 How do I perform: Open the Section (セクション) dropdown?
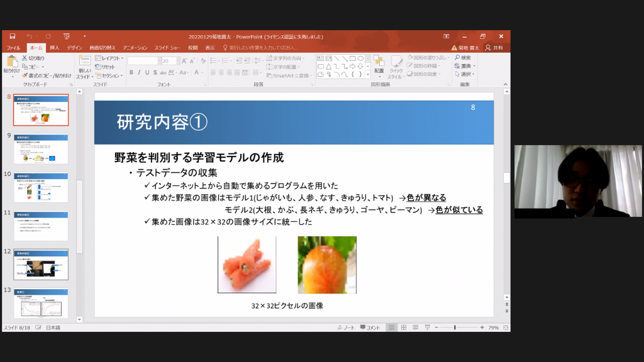[108, 75]
